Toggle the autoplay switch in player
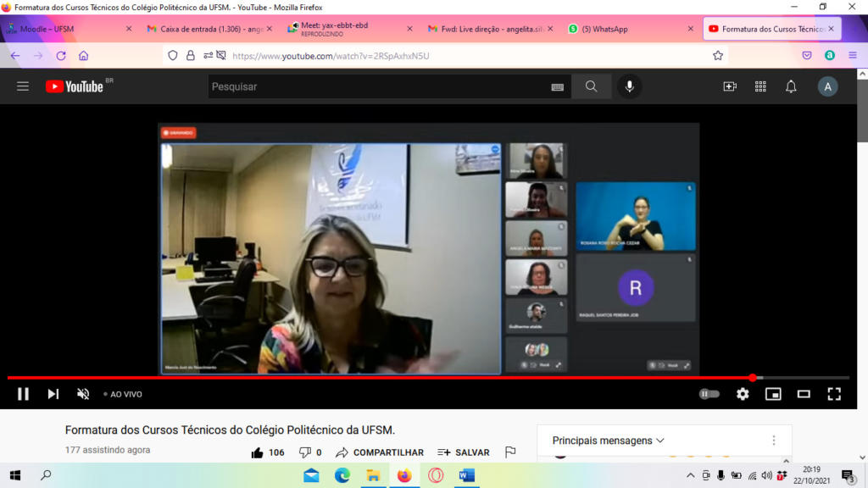 [709, 394]
